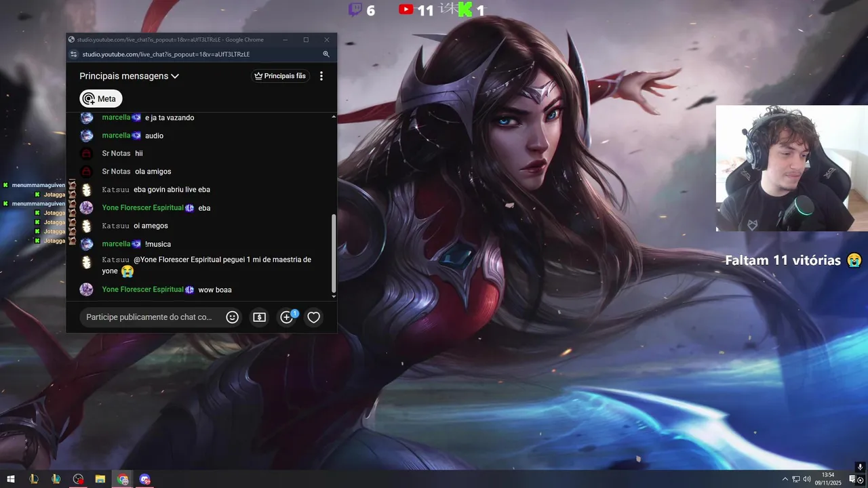Click Yone avatar beside 'wow boaa'
868x488 pixels.
click(87, 289)
